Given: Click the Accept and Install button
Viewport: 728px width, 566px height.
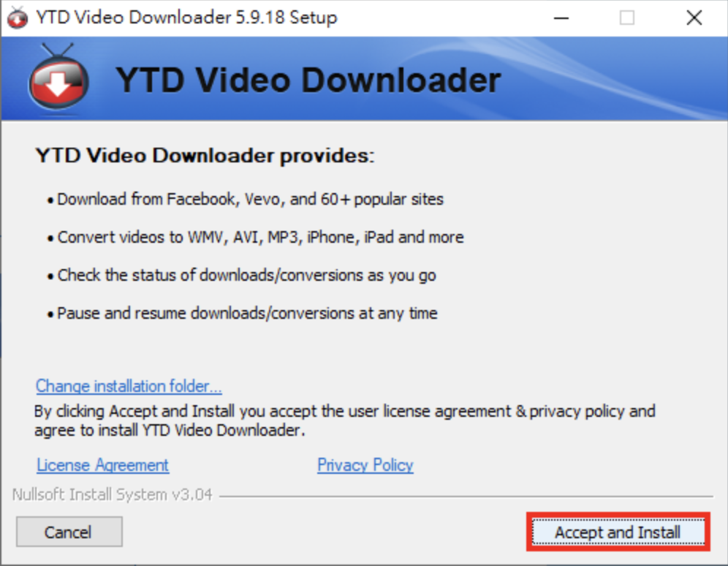Looking at the screenshot, I should 618,532.
